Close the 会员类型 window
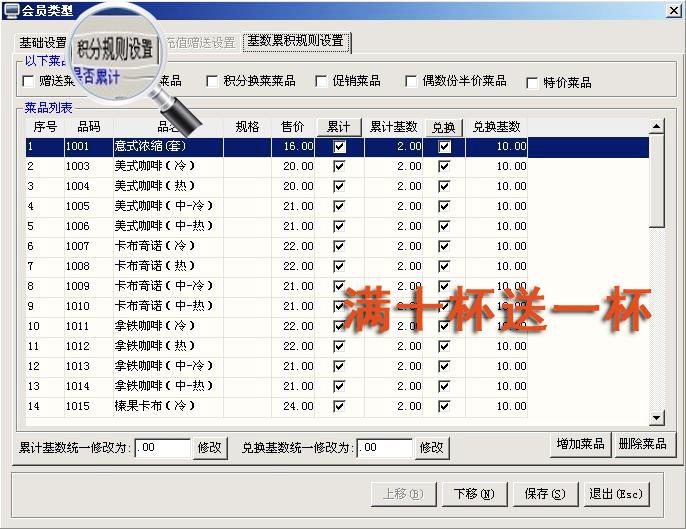 click(673, 11)
